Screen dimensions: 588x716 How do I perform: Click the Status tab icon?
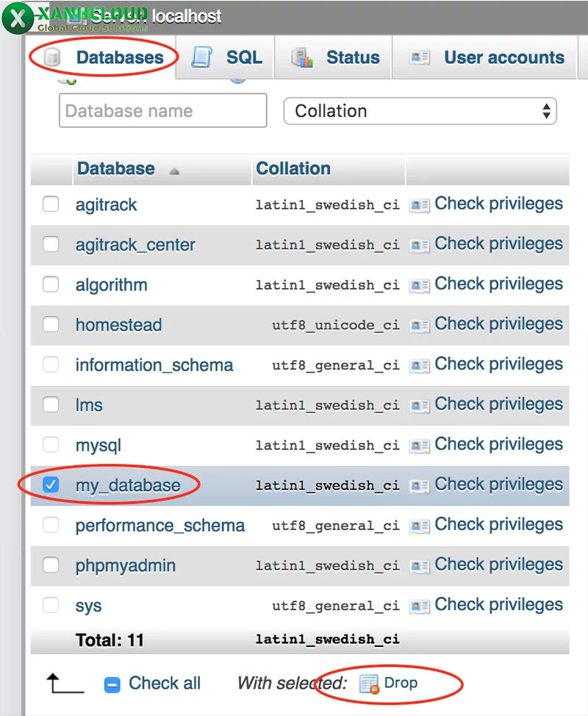(x=303, y=57)
